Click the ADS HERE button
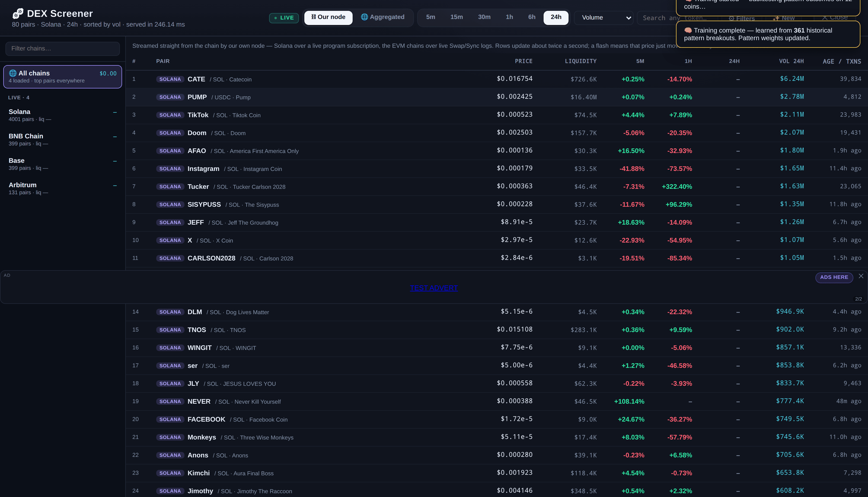This screenshot has height=497, width=868. click(834, 277)
